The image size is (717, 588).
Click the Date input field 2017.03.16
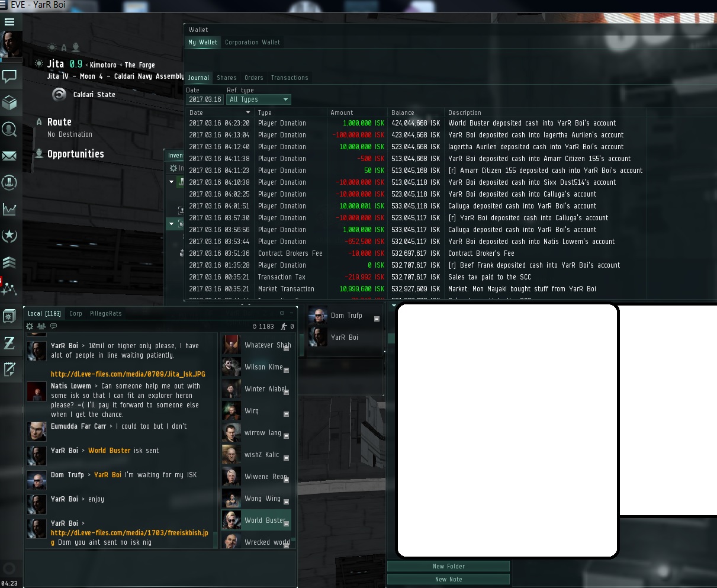(205, 99)
